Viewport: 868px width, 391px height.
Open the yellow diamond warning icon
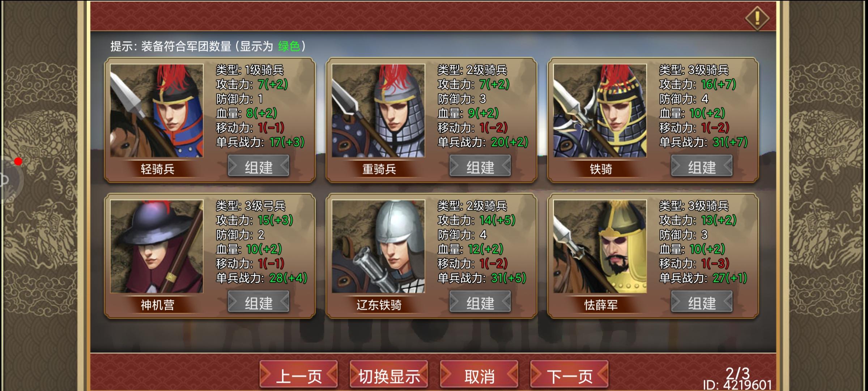tap(757, 17)
